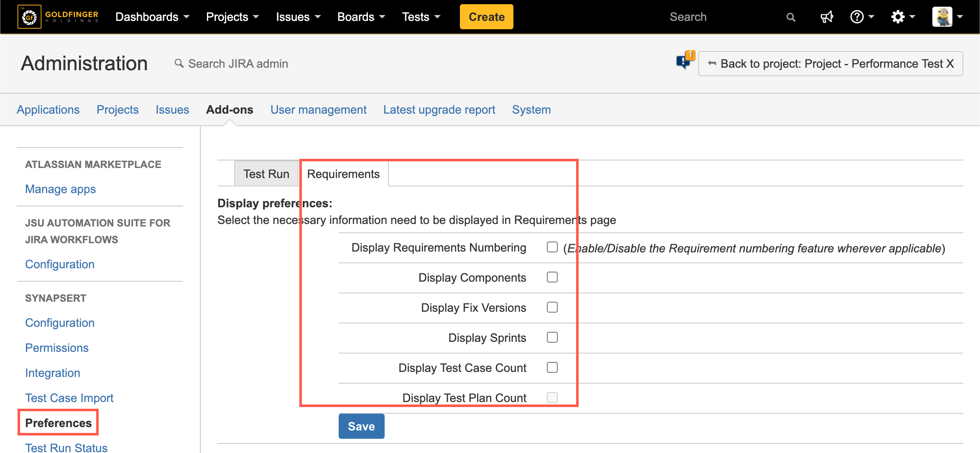The image size is (980, 453).
Task: Click the feedback notification icon with badge
Action: pyautogui.click(x=684, y=62)
